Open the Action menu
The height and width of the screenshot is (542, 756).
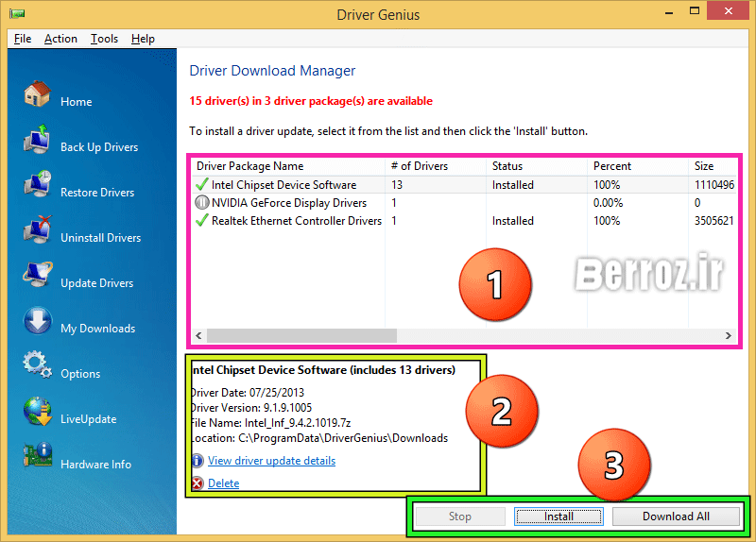point(60,39)
